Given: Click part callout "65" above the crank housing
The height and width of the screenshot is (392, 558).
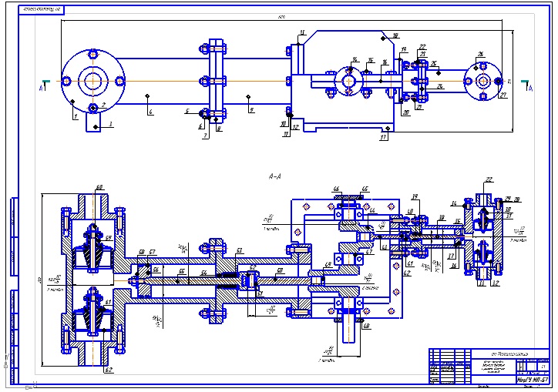Looking at the screenshot, I should click(365, 189).
